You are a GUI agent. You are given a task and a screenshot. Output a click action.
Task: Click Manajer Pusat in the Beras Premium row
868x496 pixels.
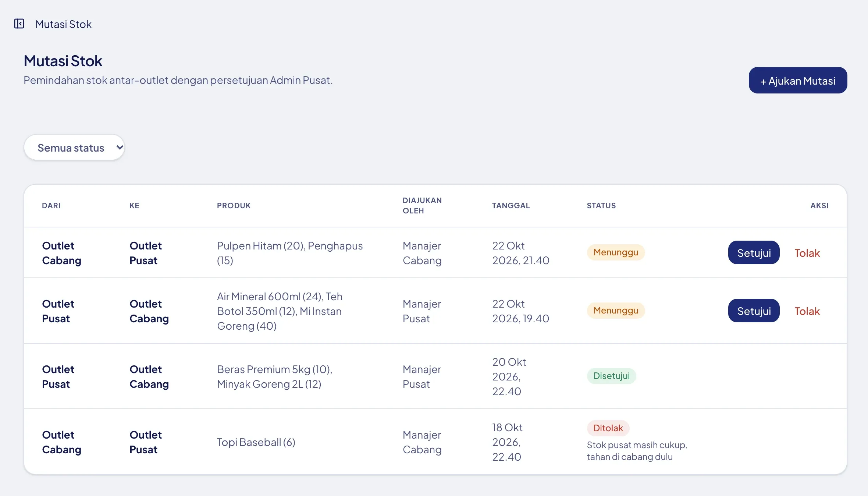pyautogui.click(x=422, y=377)
